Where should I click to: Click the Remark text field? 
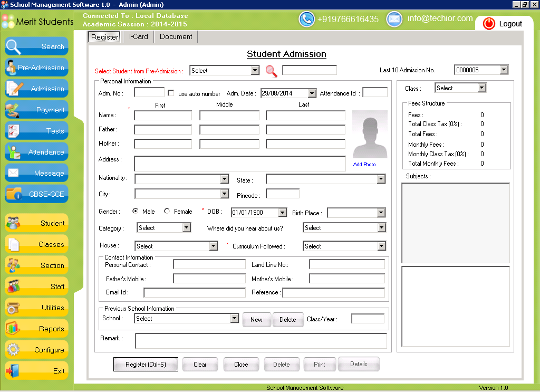pos(261,341)
